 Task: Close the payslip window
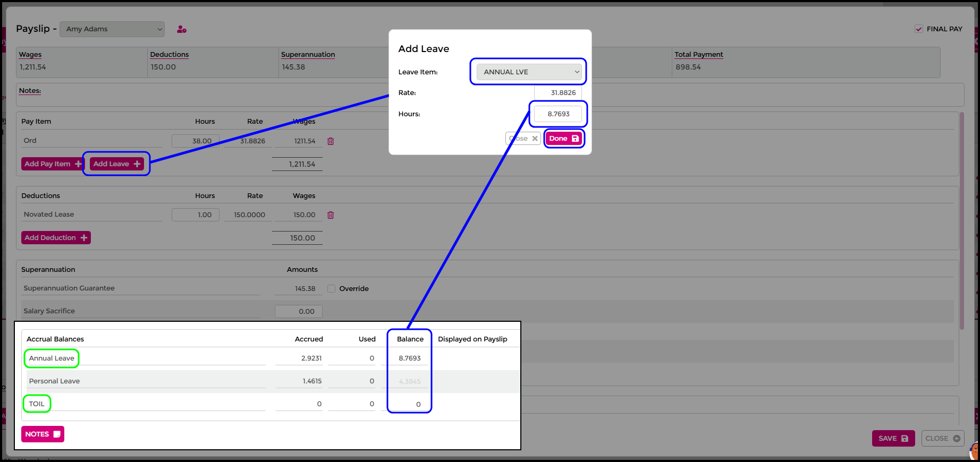[942, 439]
